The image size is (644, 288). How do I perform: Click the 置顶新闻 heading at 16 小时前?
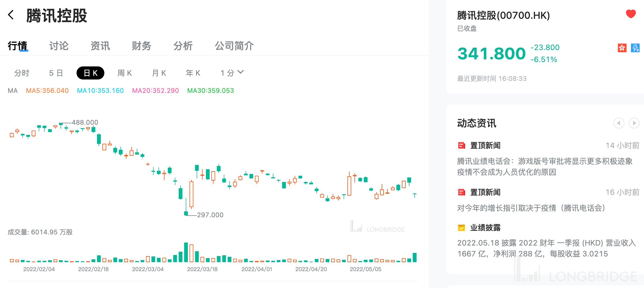[x=485, y=192]
